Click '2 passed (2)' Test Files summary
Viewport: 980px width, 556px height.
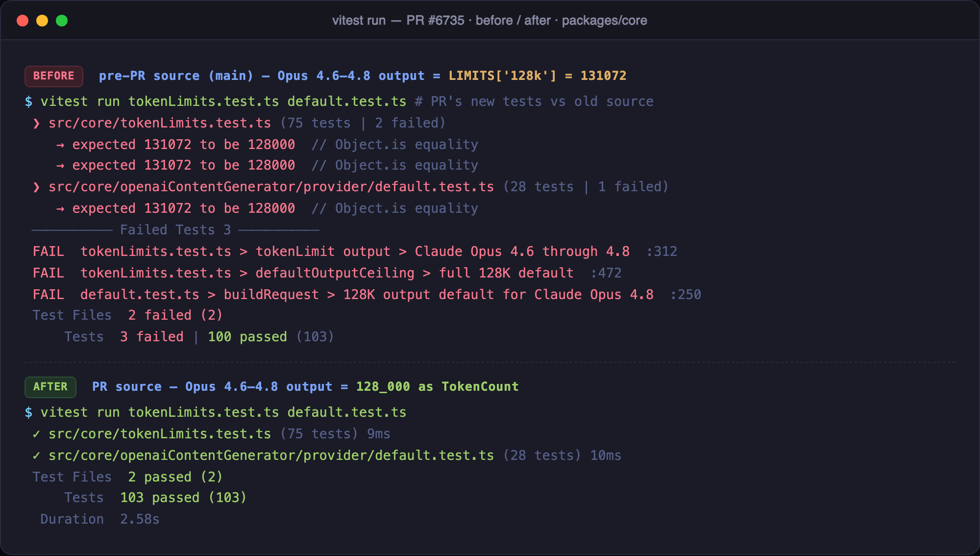175,477
